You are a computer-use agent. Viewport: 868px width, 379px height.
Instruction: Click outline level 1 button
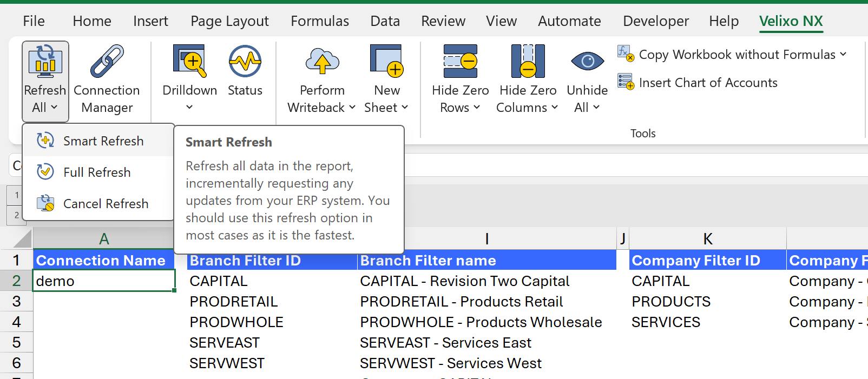click(x=17, y=195)
